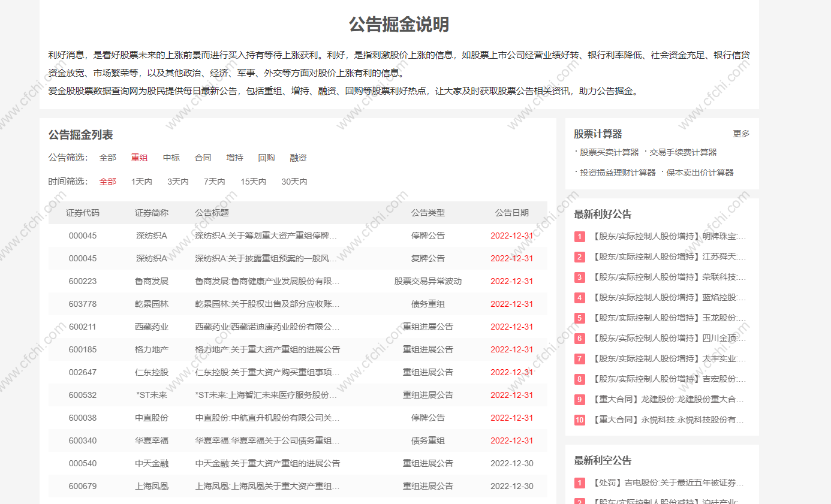Open the 投资损益理财计算器 link
The image size is (831, 504).
click(x=618, y=173)
